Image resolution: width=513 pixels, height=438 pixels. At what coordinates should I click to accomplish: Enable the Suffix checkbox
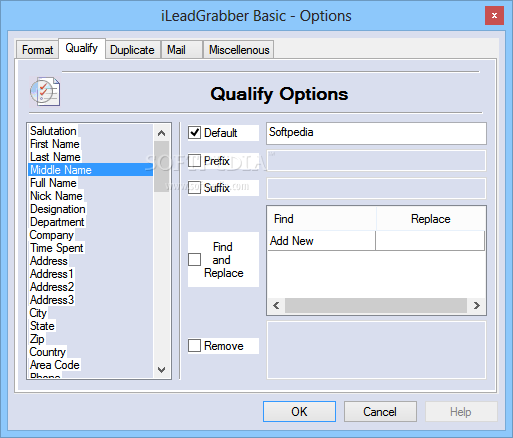pyautogui.click(x=194, y=188)
